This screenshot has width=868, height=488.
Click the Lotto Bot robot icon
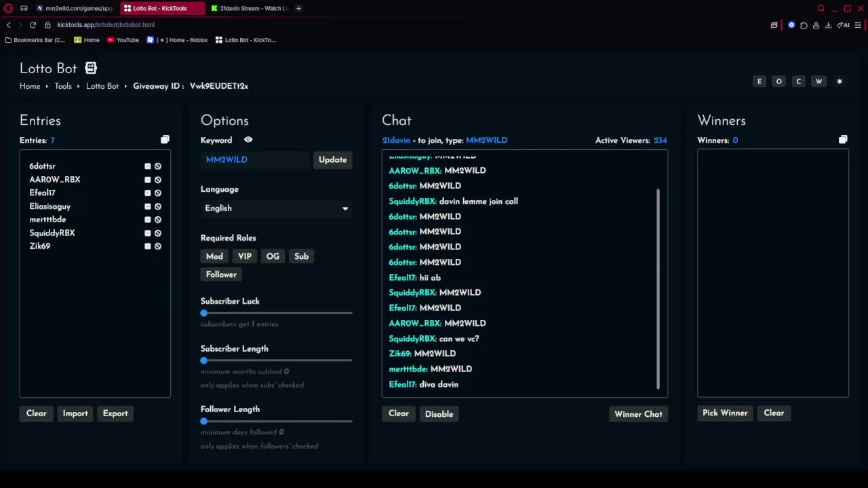(x=91, y=68)
